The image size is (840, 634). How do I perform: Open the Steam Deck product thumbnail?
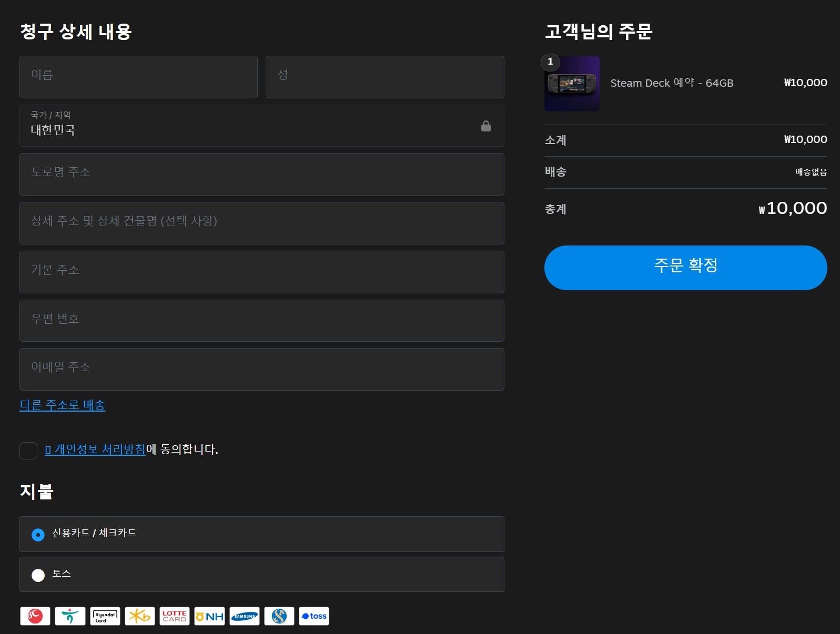(x=572, y=84)
